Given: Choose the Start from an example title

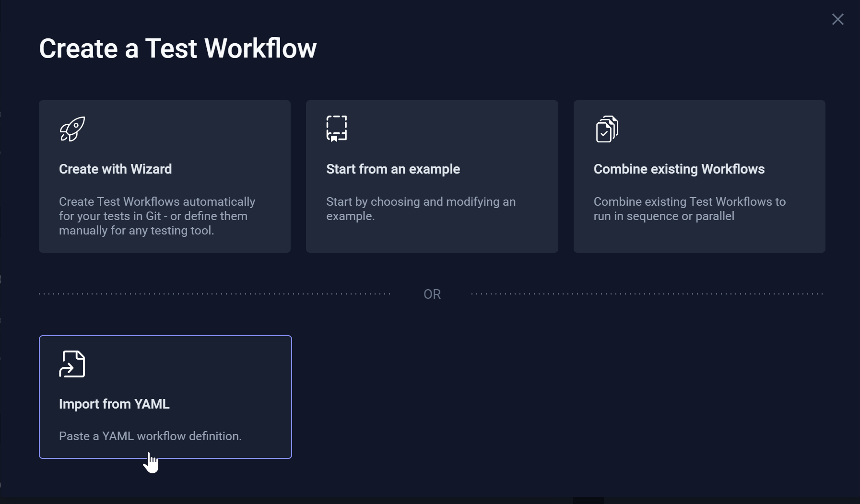Looking at the screenshot, I should 393,169.
